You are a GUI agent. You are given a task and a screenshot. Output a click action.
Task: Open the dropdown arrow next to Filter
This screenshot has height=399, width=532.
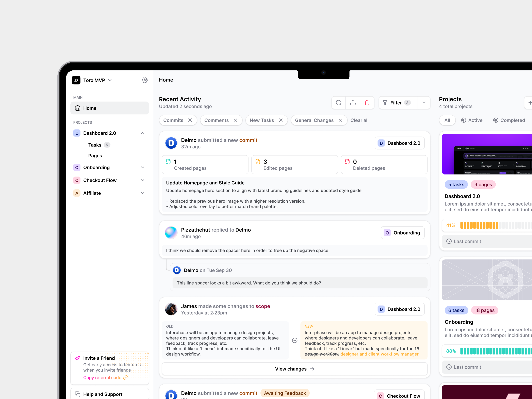(424, 103)
